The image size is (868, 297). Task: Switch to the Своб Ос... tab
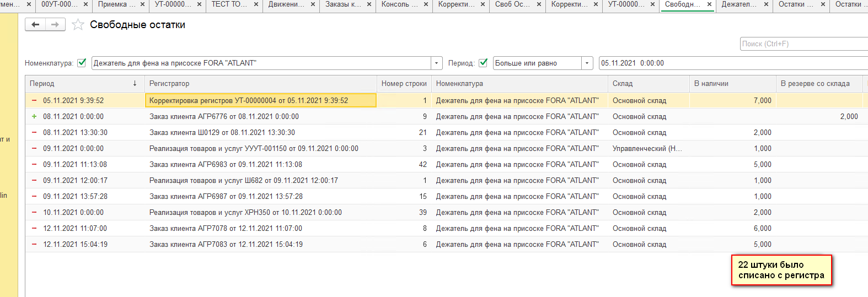(x=512, y=4)
